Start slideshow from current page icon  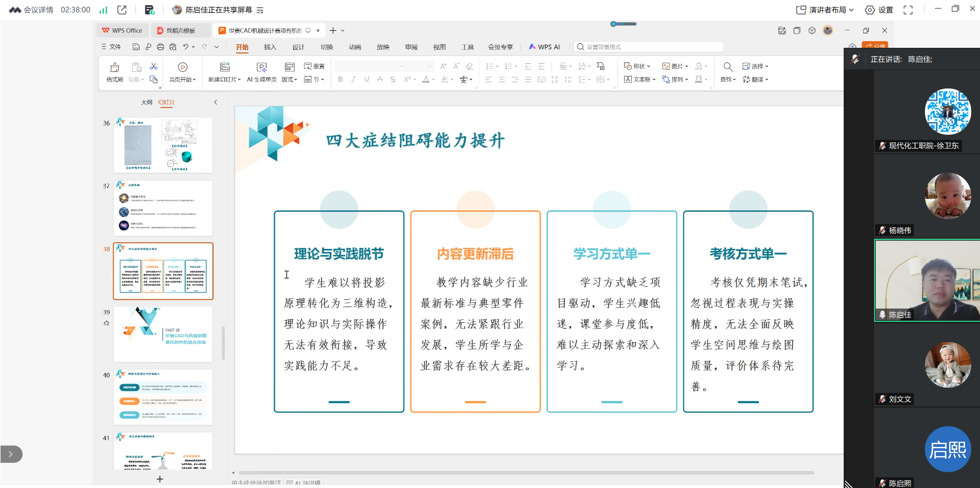pos(182,67)
